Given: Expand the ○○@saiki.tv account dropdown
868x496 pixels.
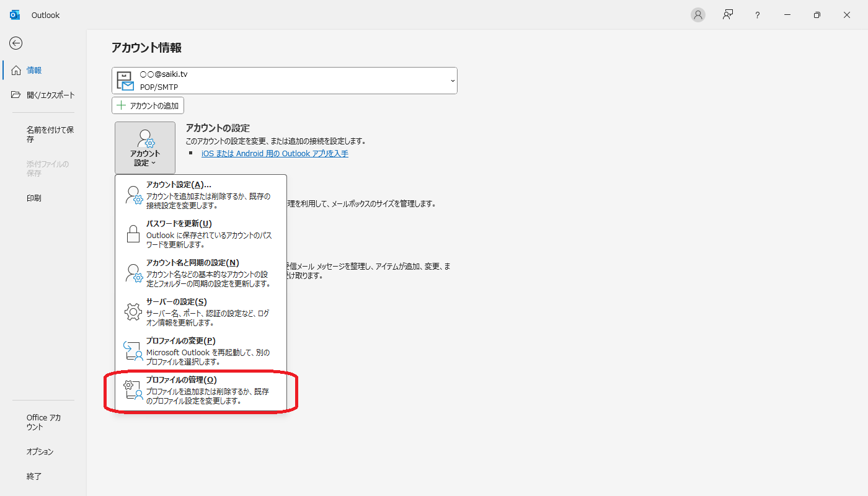Looking at the screenshot, I should click(452, 81).
